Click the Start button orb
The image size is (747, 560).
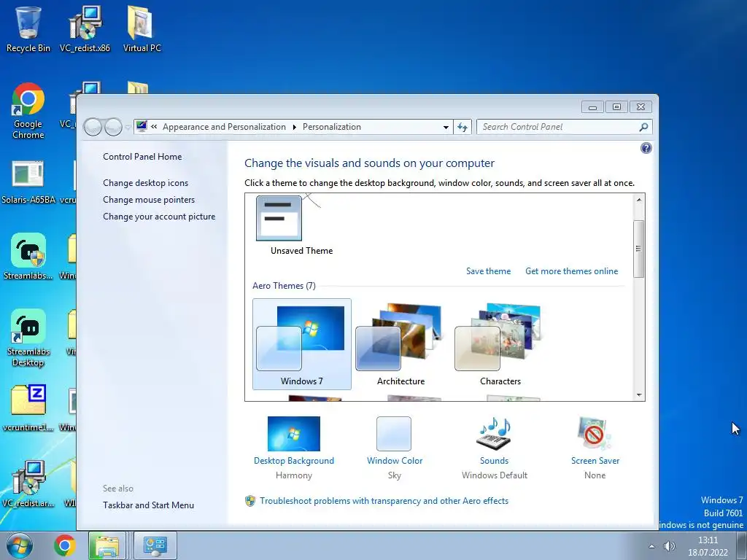click(20, 545)
